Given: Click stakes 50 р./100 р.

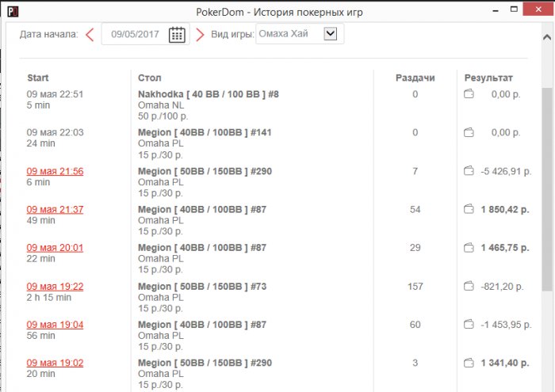Looking at the screenshot, I should pos(163,116).
